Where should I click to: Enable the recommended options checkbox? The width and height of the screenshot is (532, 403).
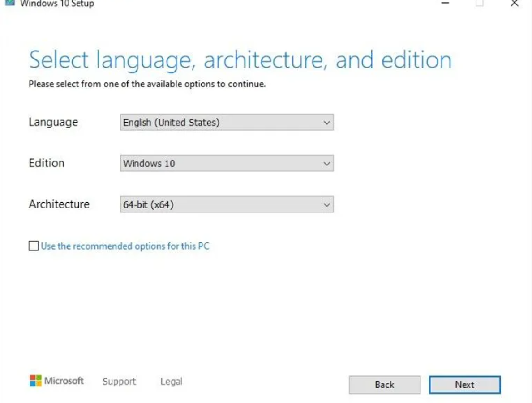click(34, 246)
